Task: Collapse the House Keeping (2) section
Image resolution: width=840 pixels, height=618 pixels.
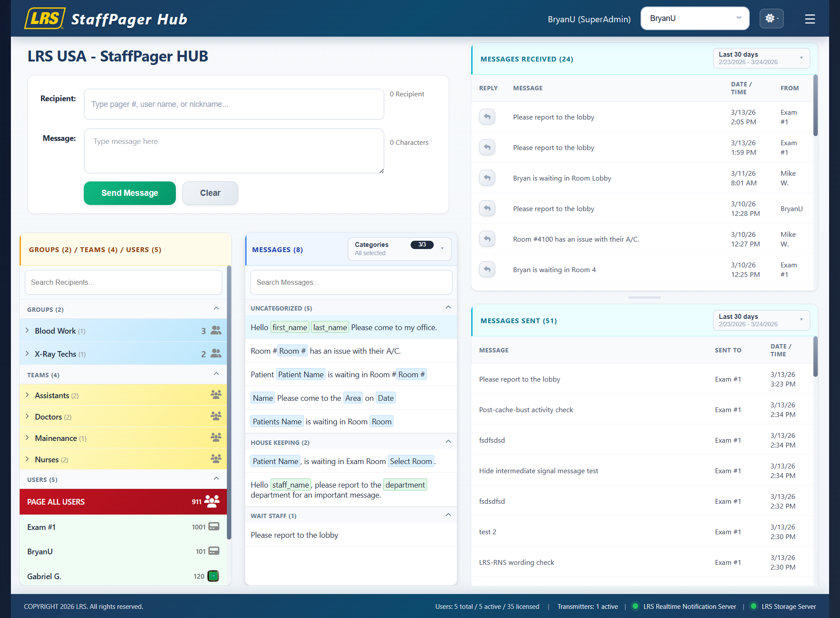Action: point(448,442)
